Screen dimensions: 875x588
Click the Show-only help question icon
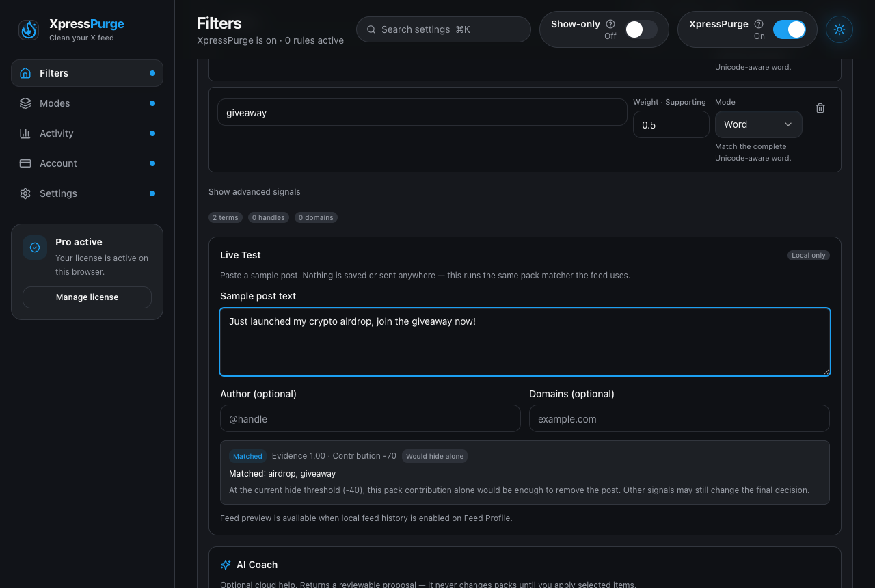pyautogui.click(x=610, y=24)
